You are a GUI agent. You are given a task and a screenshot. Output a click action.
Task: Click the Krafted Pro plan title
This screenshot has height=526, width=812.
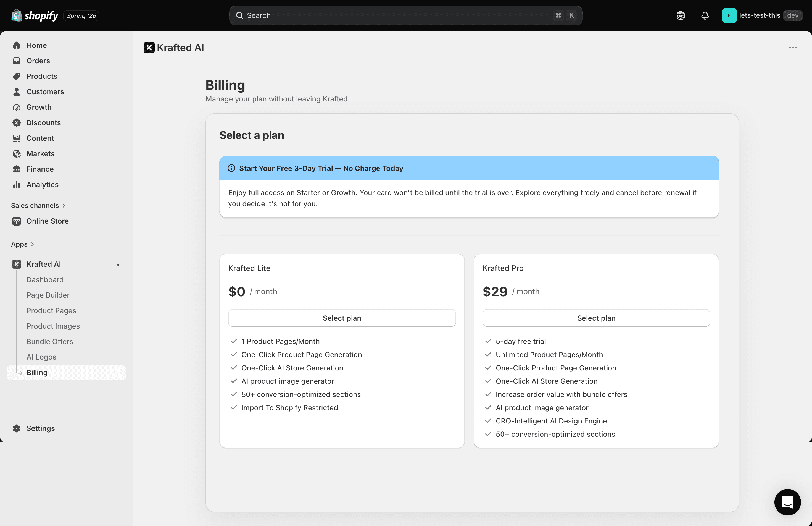[503, 268]
